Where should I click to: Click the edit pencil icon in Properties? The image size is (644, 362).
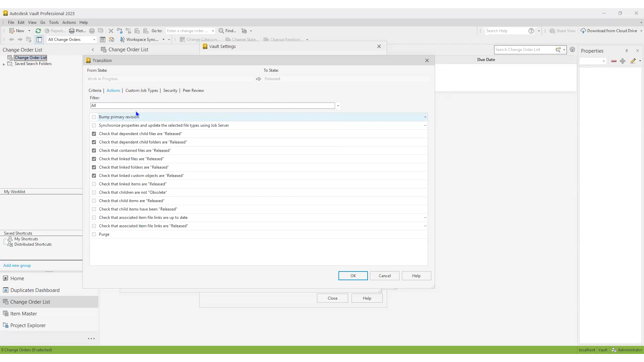(x=633, y=61)
